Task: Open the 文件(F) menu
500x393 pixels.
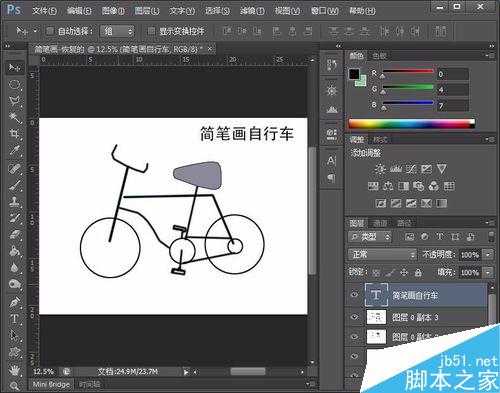Action: pyautogui.click(x=44, y=11)
